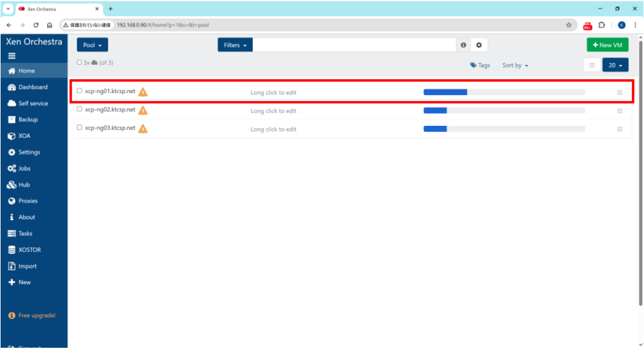
Task: Bookmark this page with the star icon
Action: click(569, 25)
